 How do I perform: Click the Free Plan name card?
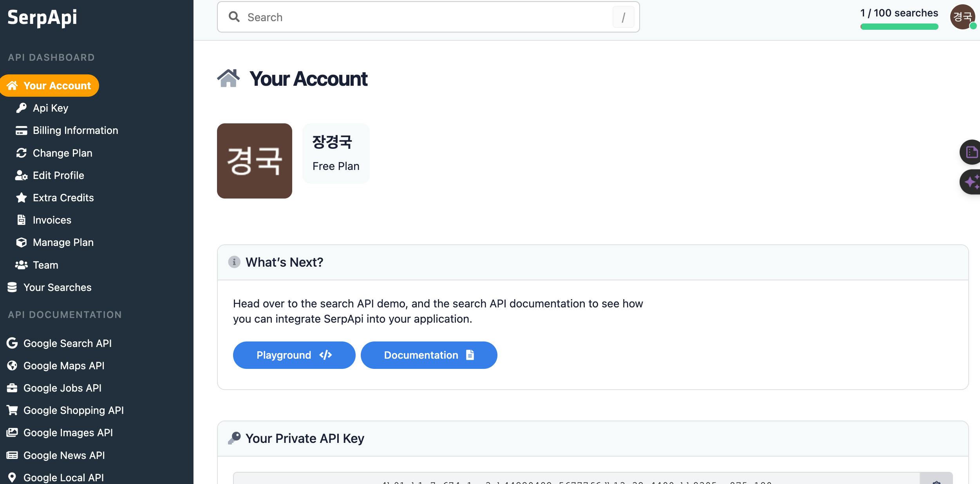click(x=336, y=154)
